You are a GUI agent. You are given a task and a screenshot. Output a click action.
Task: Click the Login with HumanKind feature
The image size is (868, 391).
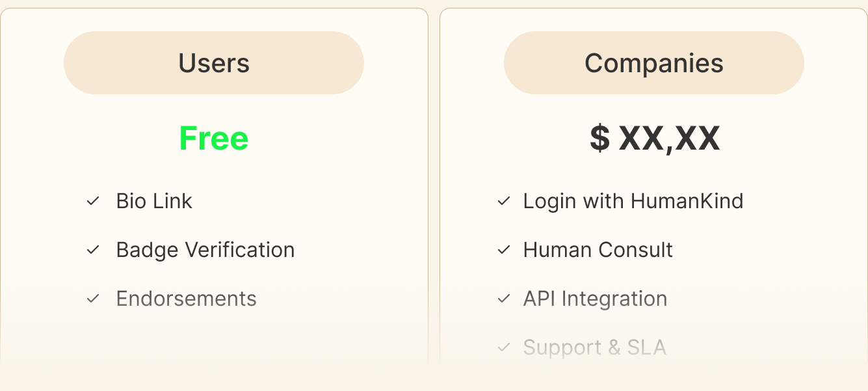pyautogui.click(x=633, y=201)
